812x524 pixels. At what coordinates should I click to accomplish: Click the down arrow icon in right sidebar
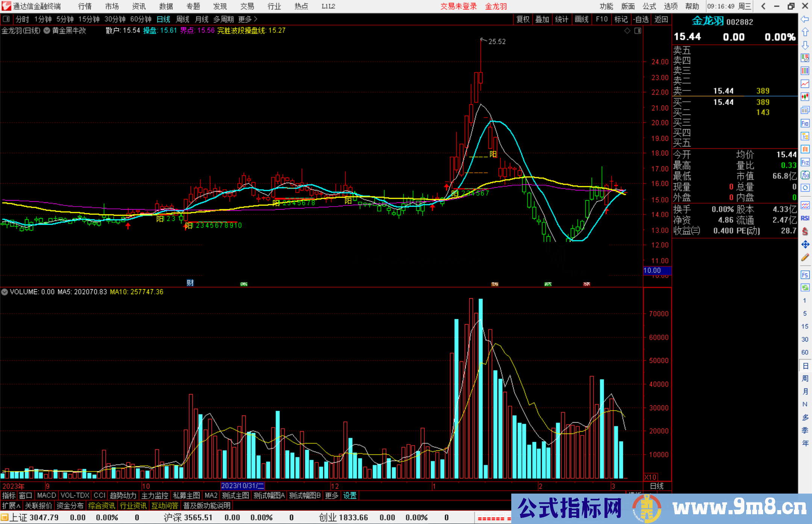tap(805, 45)
